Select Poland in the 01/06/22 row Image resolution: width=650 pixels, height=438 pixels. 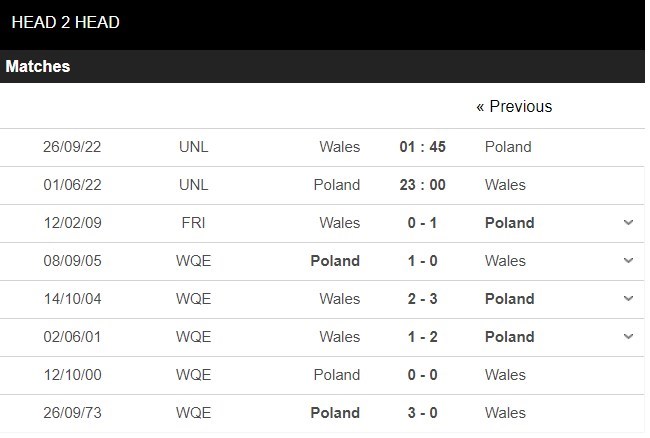pyautogui.click(x=336, y=185)
